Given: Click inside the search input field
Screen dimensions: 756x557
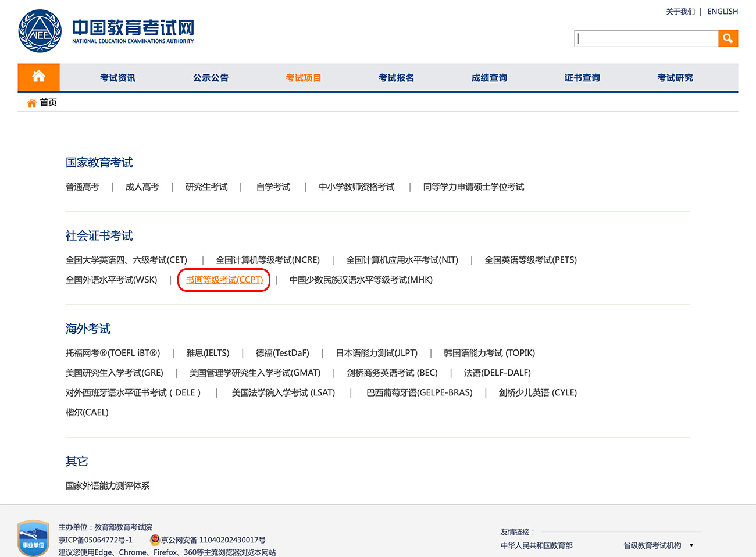Looking at the screenshot, I should coord(647,38).
